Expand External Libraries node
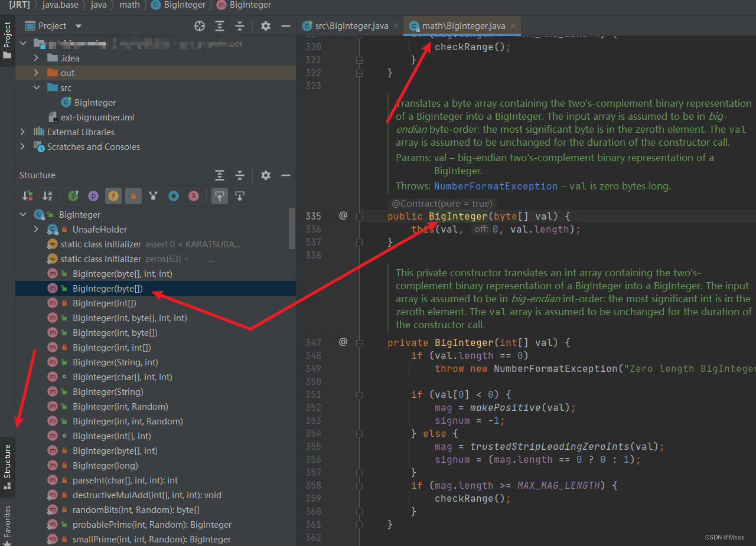The width and height of the screenshot is (756, 546). (23, 132)
